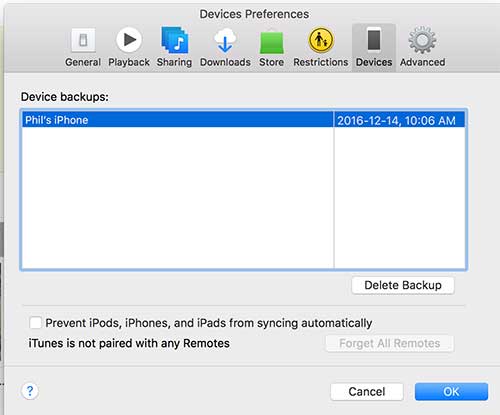500x415 pixels.
Task: Open the Advanced preferences gear
Action: coord(423,47)
